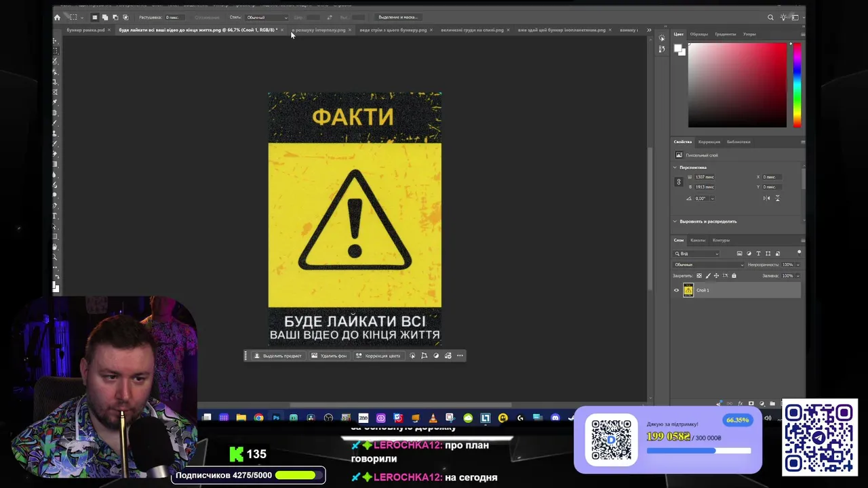The image size is (868, 488).
Task: Click flip vertical icon in Properties panel
Action: [x=777, y=198]
